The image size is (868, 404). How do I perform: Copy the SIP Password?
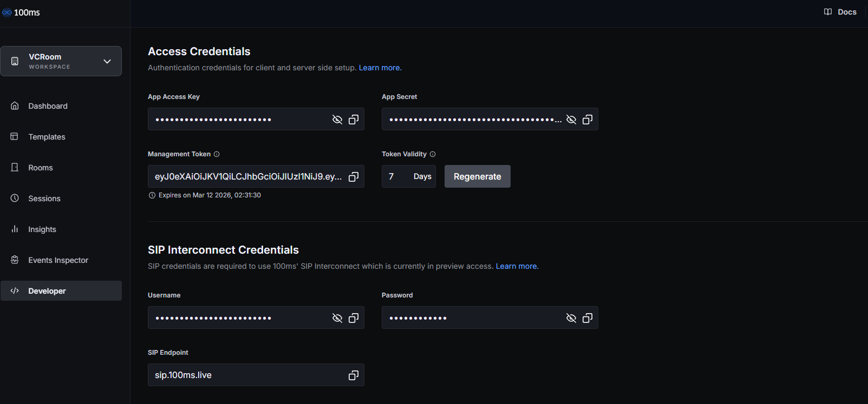588,318
